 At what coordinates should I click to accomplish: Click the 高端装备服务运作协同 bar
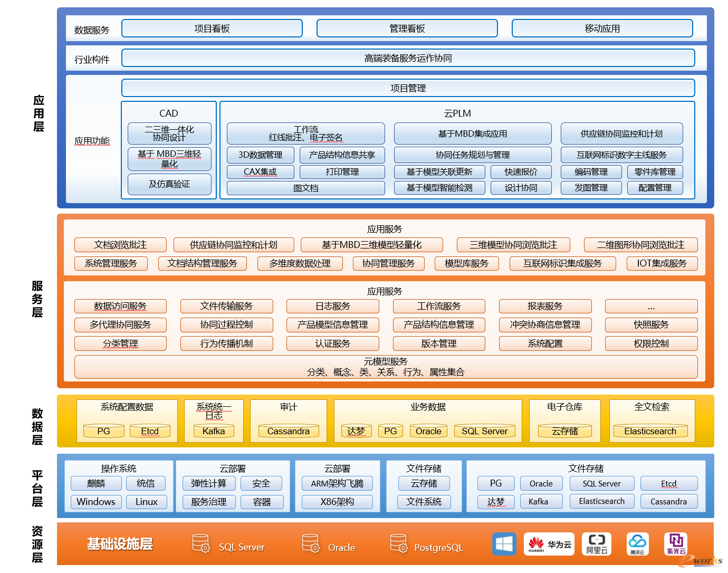pyautogui.click(x=408, y=58)
